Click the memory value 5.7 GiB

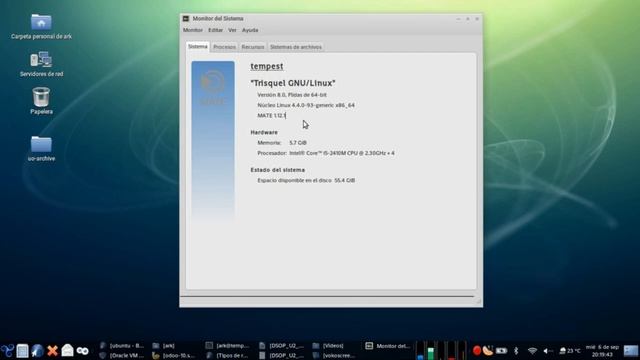pyautogui.click(x=298, y=143)
